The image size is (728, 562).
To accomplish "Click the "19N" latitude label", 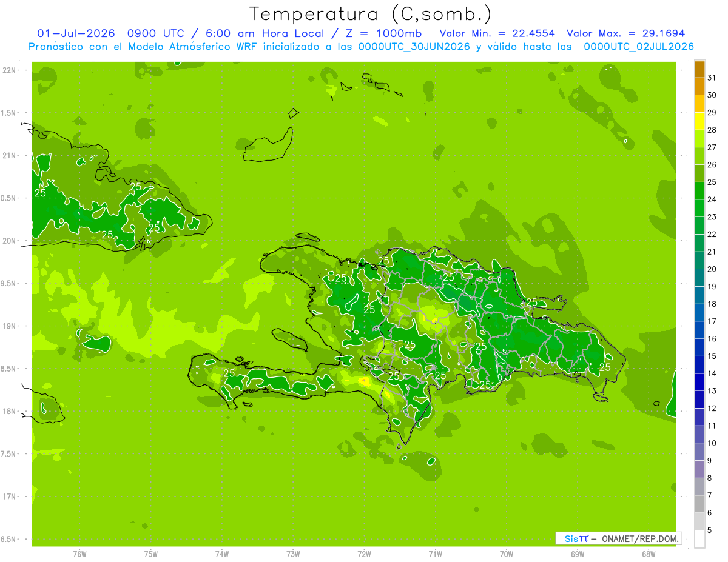I will pos(10,326).
